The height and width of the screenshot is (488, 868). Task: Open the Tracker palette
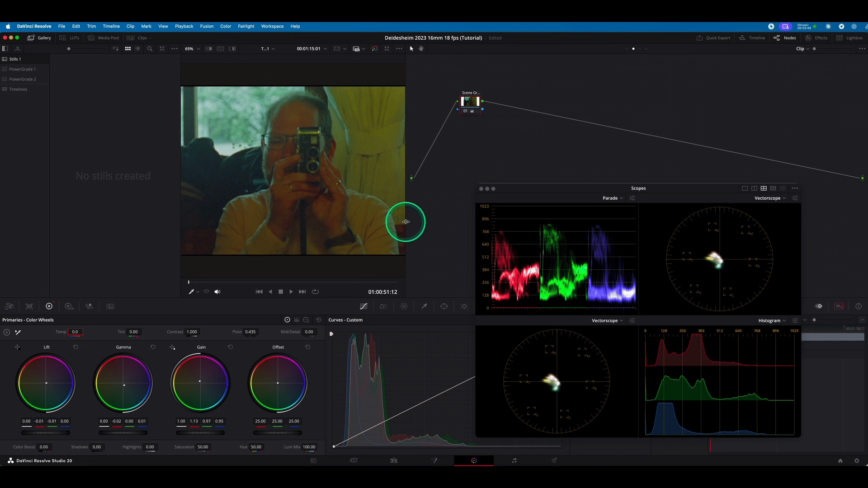tap(464, 306)
